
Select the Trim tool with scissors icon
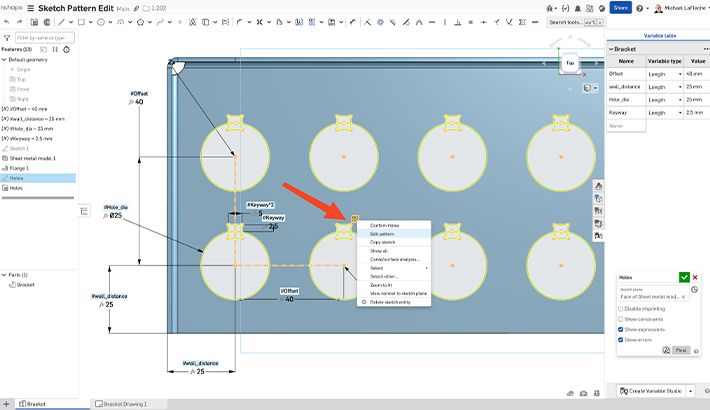(x=259, y=22)
